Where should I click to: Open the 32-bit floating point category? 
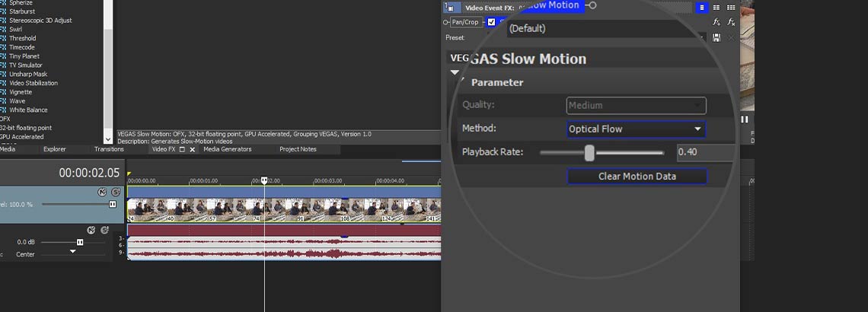click(26, 128)
